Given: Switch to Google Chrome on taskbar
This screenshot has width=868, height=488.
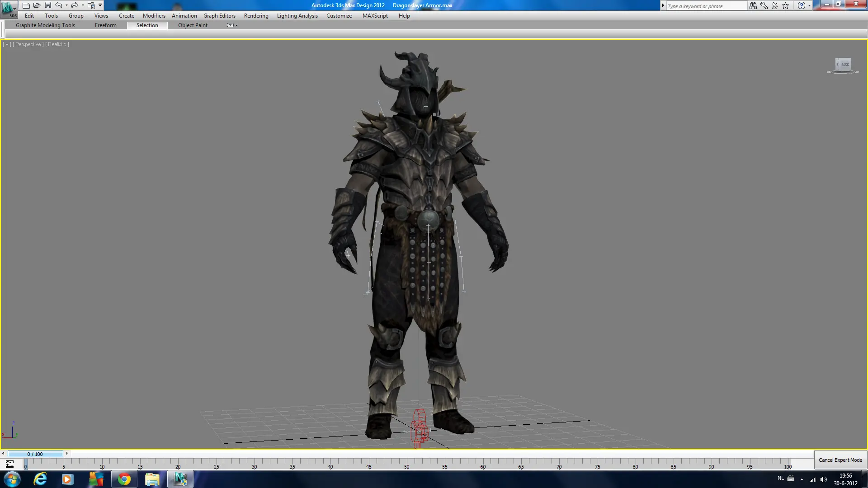Looking at the screenshot, I should (x=124, y=479).
